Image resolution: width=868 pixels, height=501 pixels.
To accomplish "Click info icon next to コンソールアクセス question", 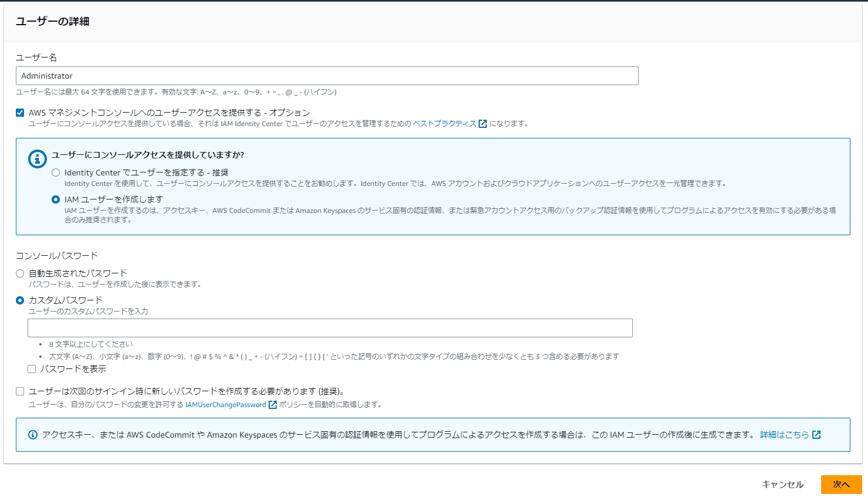I will [x=38, y=158].
